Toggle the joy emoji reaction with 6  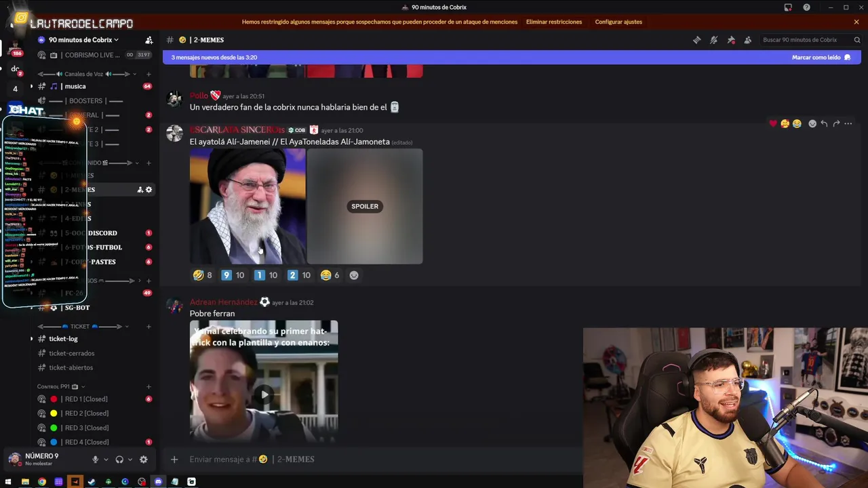click(x=330, y=275)
